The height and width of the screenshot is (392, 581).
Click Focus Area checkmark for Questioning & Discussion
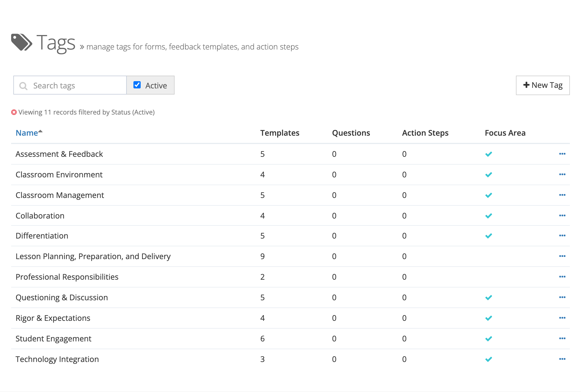tap(489, 297)
